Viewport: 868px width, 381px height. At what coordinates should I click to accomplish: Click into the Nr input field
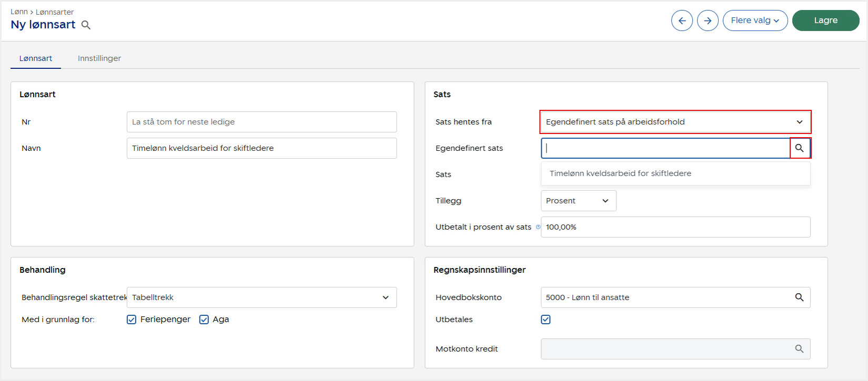click(261, 122)
